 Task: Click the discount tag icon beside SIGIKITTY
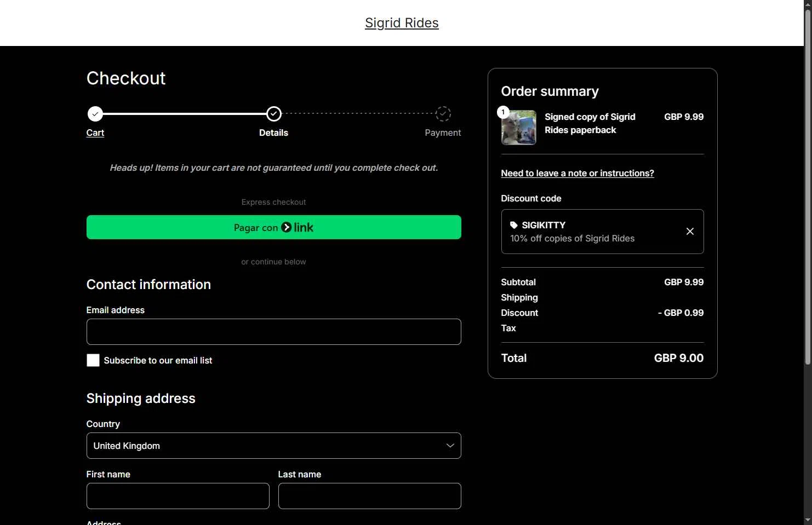coord(514,225)
